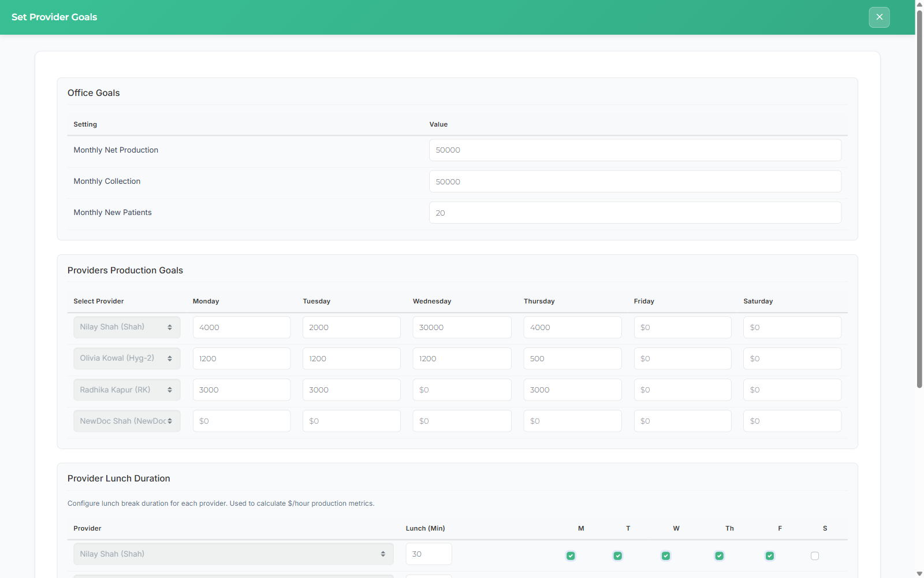
Task: Click NewDoc Shah's Monday goal field
Action: point(241,421)
